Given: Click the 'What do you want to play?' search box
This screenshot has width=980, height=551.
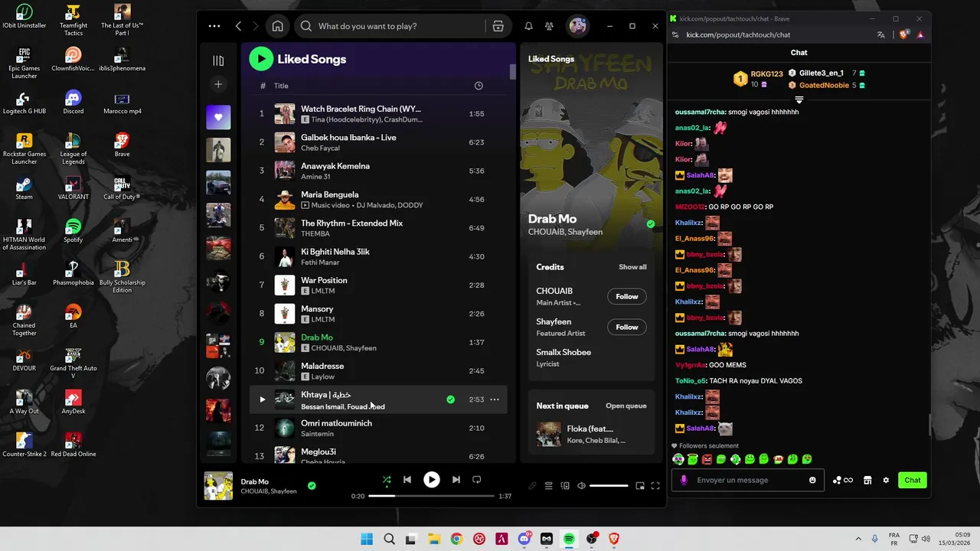Looking at the screenshot, I should (390, 26).
